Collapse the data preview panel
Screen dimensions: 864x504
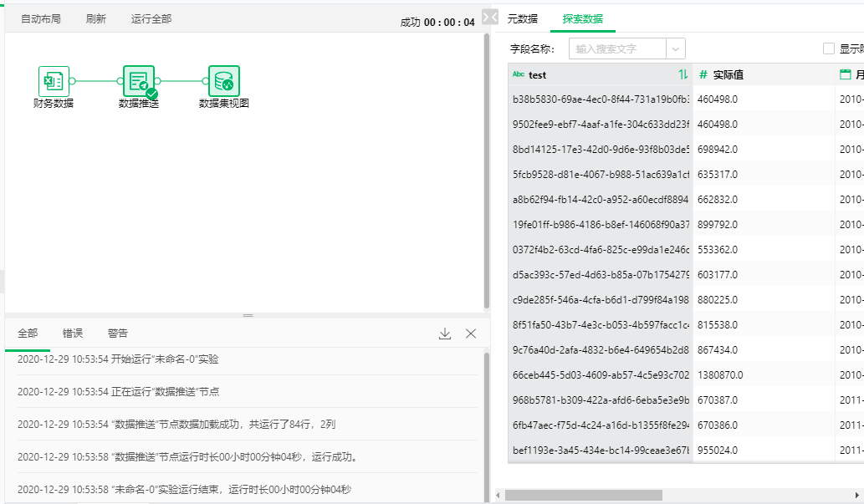[491, 17]
